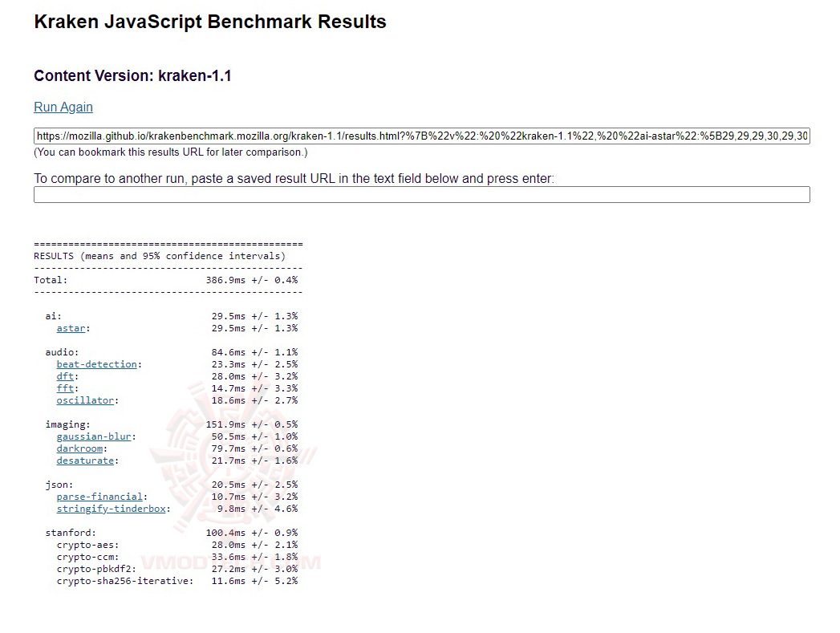Click the gaussian-blur 50.5ms result value
The width and height of the screenshot is (840, 633).
pyautogui.click(x=229, y=436)
